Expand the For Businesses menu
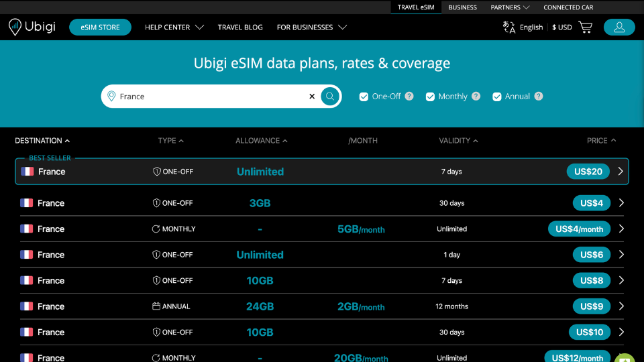Image resolution: width=644 pixels, height=362 pixels. (x=312, y=27)
